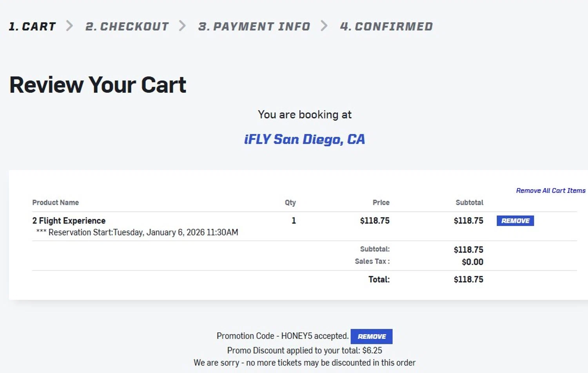Click the Total amount $118.75
This screenshot has width=588, height=373.
pos(468,279)
